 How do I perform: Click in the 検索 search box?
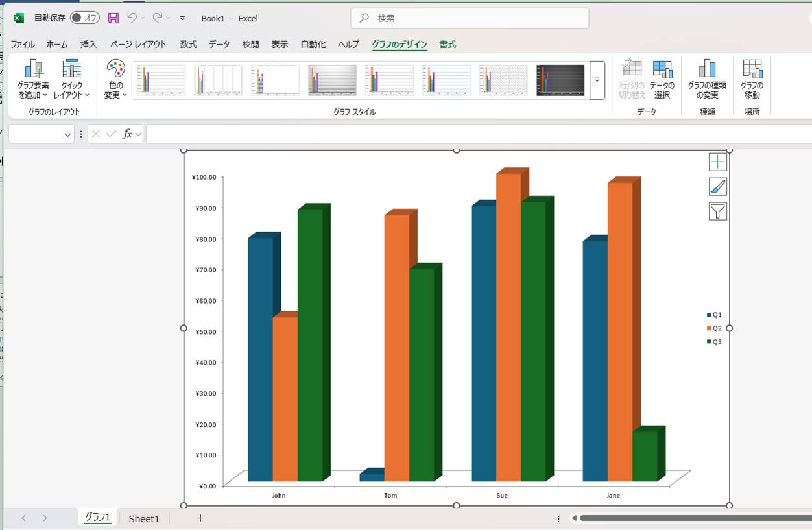click(470, 18)
